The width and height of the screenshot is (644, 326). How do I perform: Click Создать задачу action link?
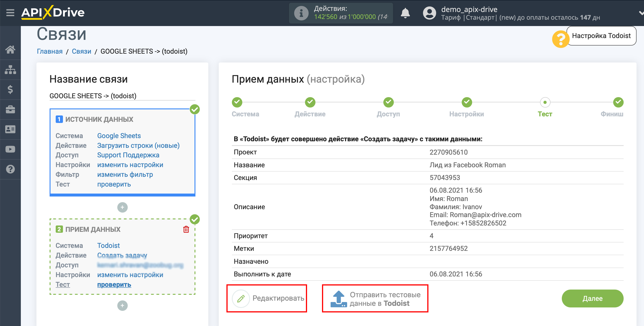(x=122, y=255)
